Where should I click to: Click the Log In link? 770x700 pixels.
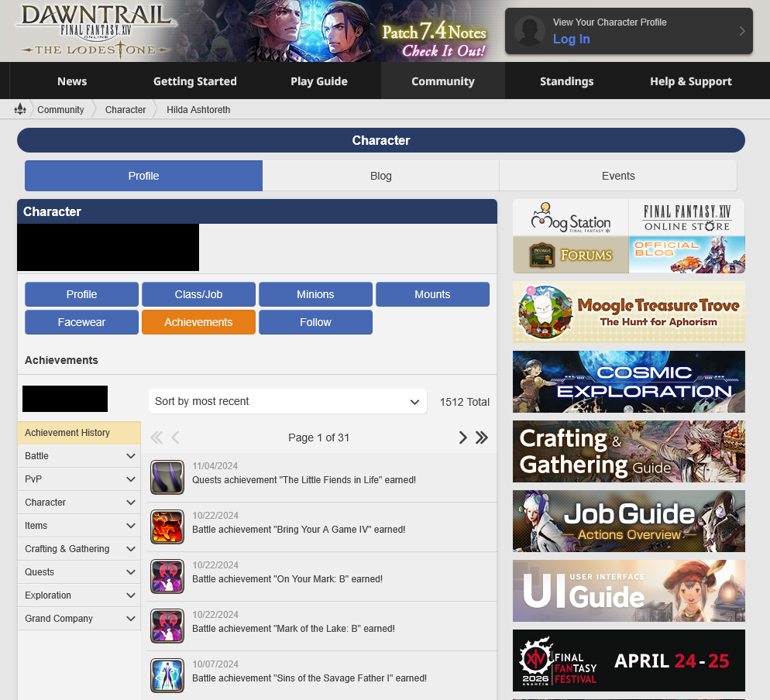571,39
